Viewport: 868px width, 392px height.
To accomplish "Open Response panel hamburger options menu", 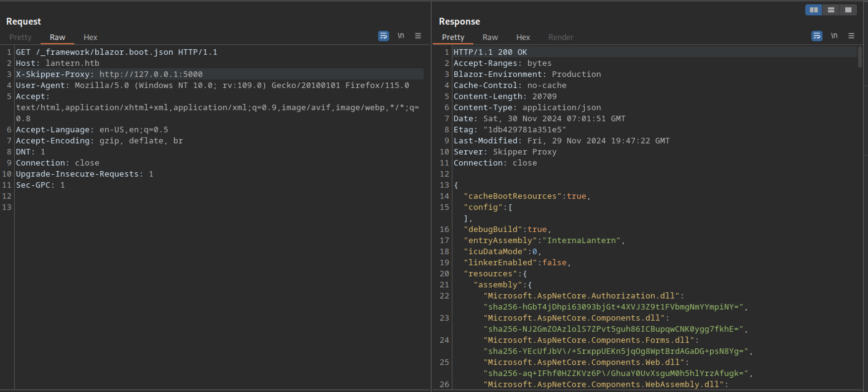I will [851, 36].
